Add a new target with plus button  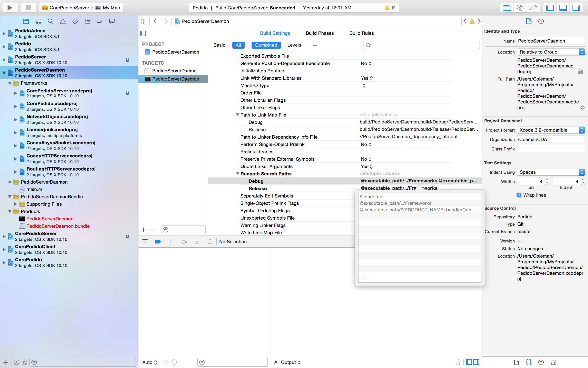tap(144, 230)
